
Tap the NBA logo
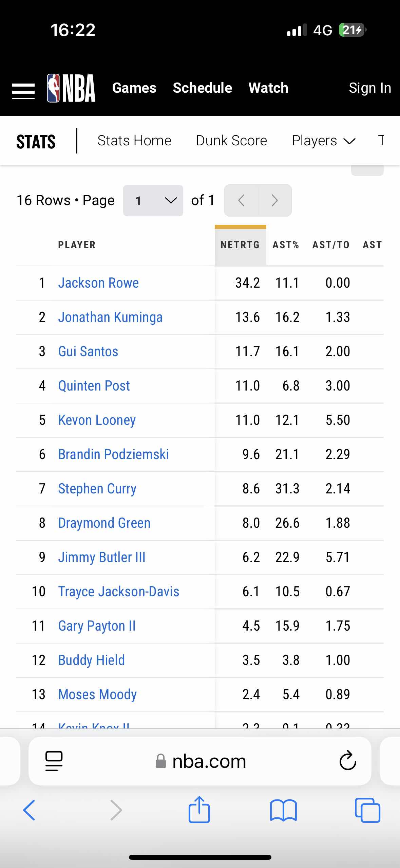point(71,88)
